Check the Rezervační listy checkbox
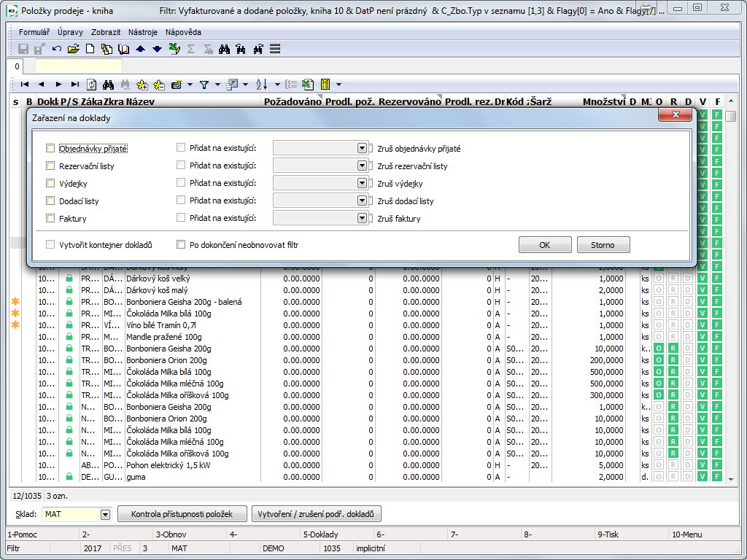747x560 pixels. pos(50,166)
